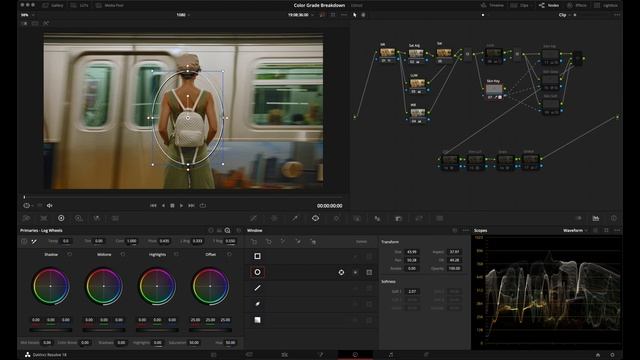Select the Gradient window shape
This screenshot has height=360, width=640.
pyautogui.click(x=257, y=320)
